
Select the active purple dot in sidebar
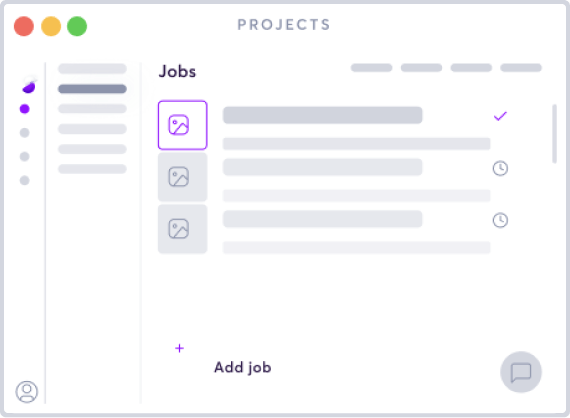click(x=24, y=109)
